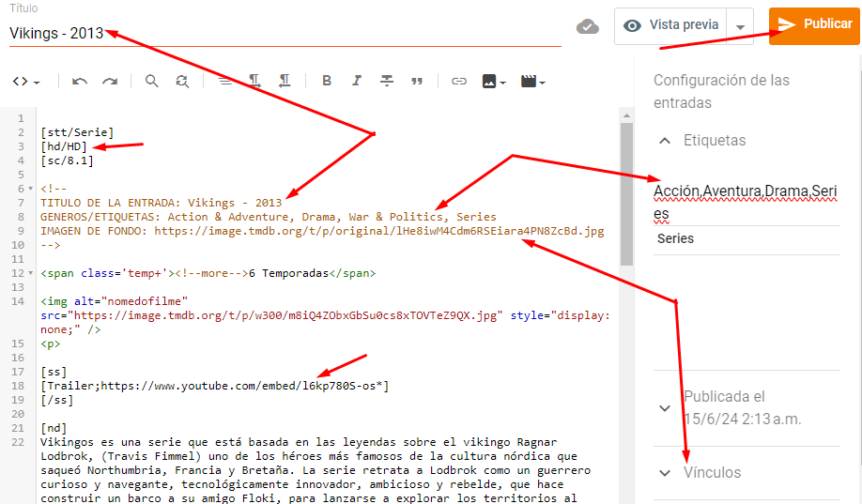Open the find and replace tool
Viewport: 862px width, 504px height.
click(x=182, y=82)
